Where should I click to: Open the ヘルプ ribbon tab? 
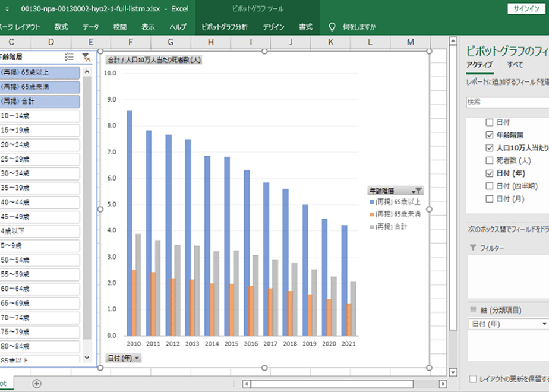click(178, 27)
